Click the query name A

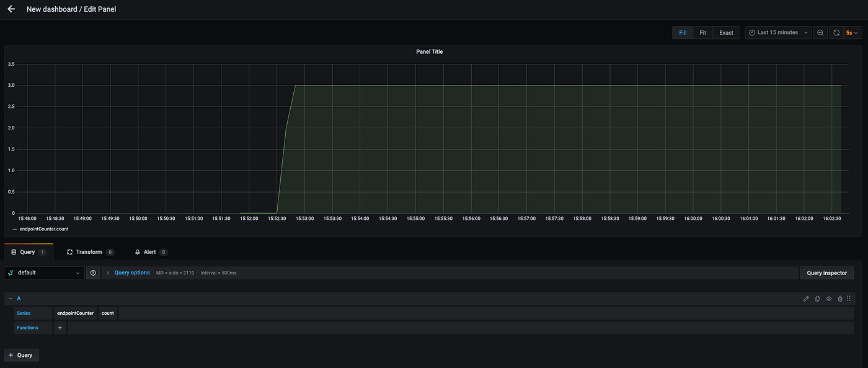19,299
